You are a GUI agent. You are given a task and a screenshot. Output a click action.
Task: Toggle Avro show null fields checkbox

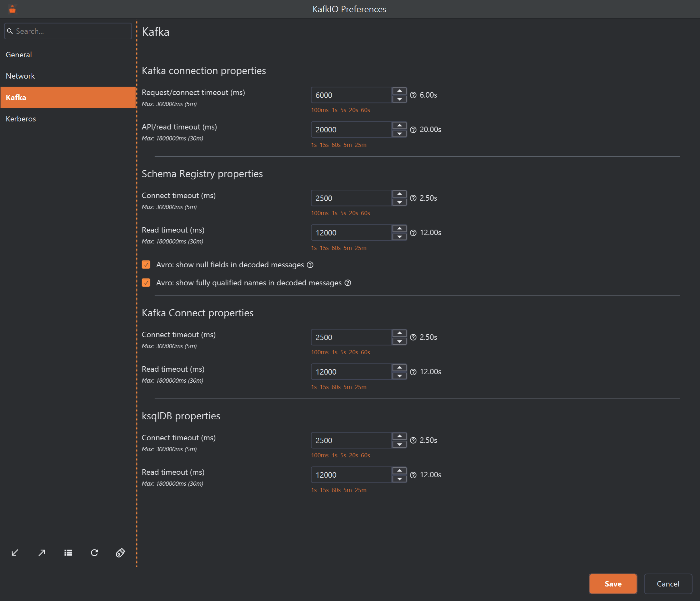tap(146, 265)
